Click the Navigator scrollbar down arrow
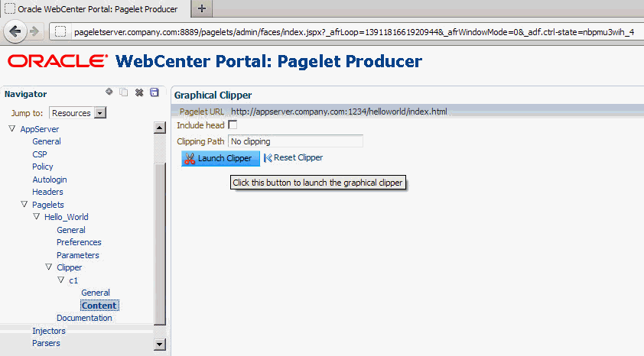 pyautogui.click(x=160, y=345)
